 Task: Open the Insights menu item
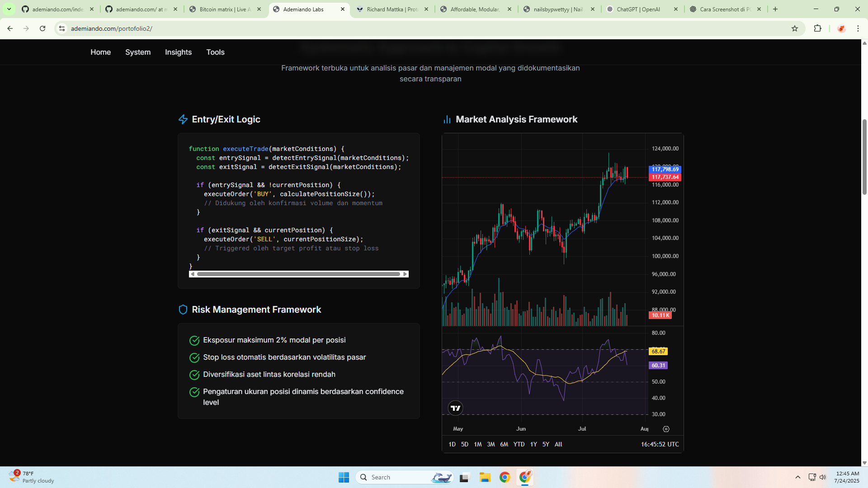(x=178, y=52)
